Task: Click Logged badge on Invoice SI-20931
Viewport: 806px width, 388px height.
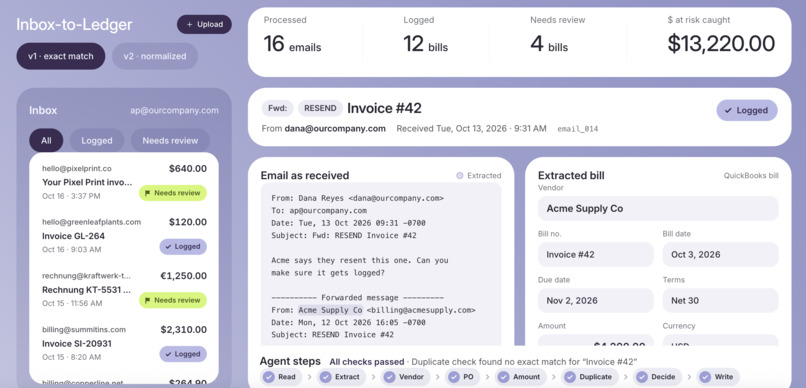Action: click(x=183, y=354)
